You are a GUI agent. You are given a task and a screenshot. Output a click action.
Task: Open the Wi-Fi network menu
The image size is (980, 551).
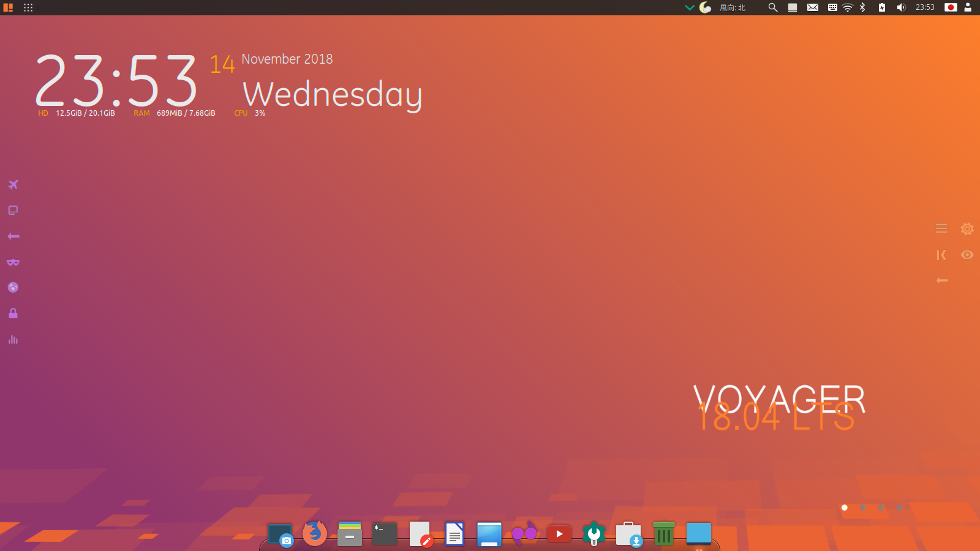848,7
